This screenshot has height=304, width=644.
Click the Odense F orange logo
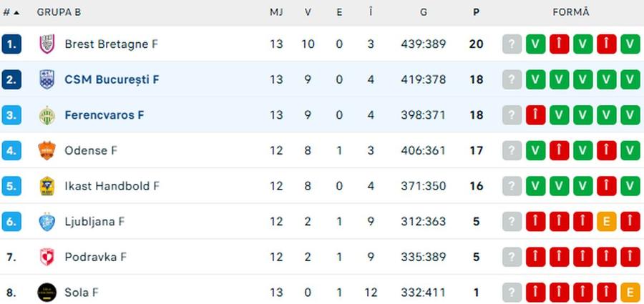(x=47, y=150)
